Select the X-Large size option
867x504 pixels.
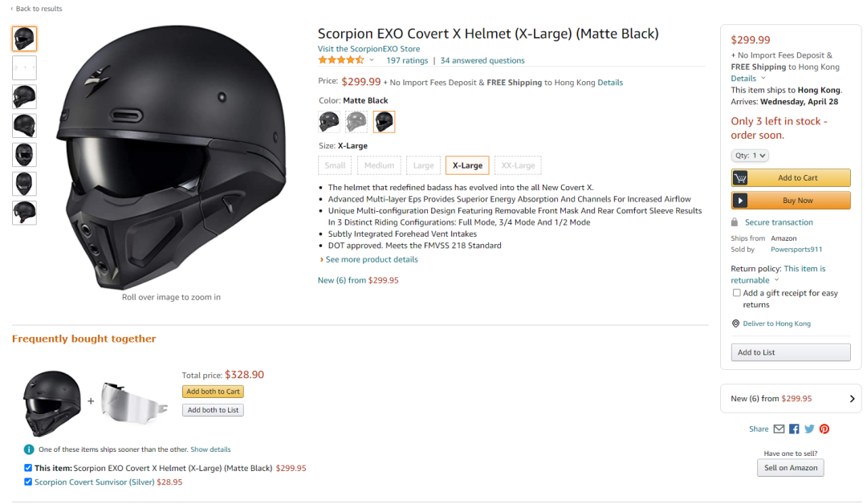[467, 165]
